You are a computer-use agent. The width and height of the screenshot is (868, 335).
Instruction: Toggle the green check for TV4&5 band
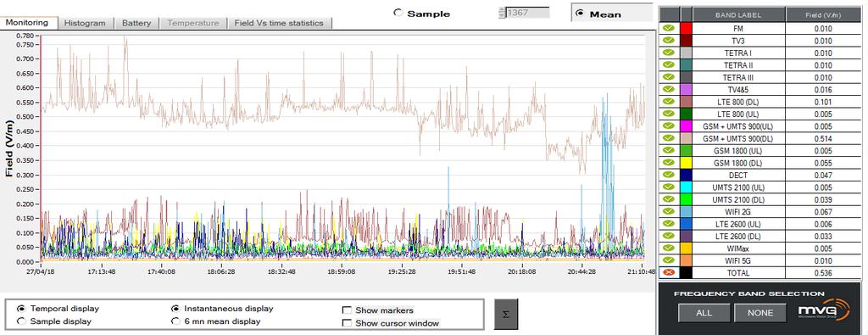[x=668, y=89]
